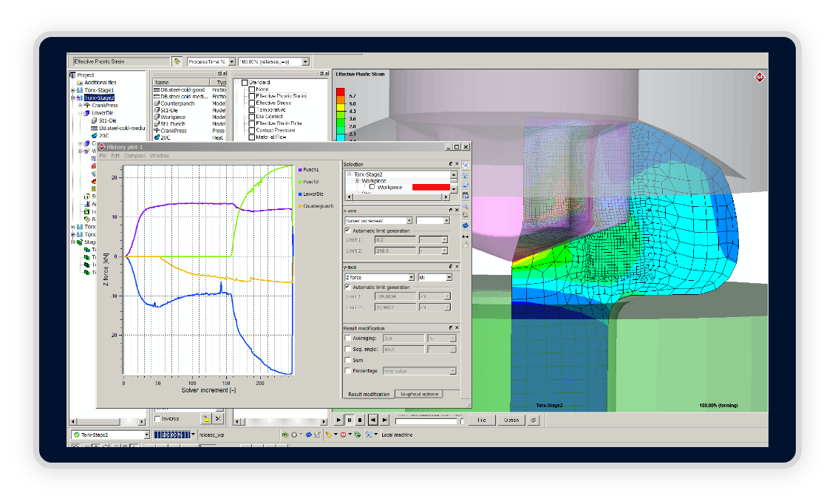Click the blue sync arrows icon in bottom toolbar
Viewport: 835px width, 504px height.
point(308,435)
